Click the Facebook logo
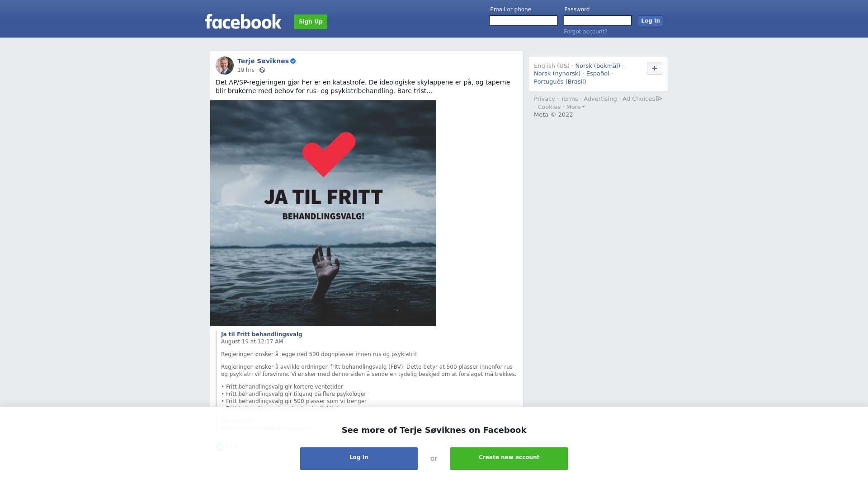 243,21
